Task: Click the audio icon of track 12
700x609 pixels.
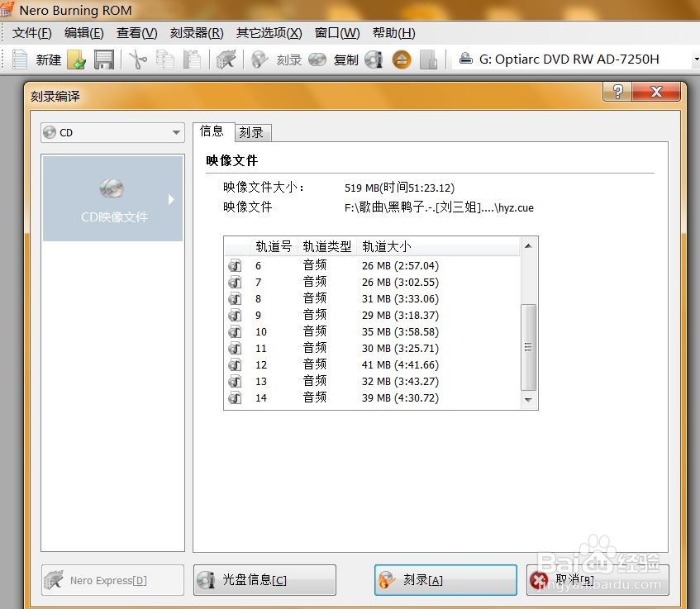Action: [x=235, y=364]
